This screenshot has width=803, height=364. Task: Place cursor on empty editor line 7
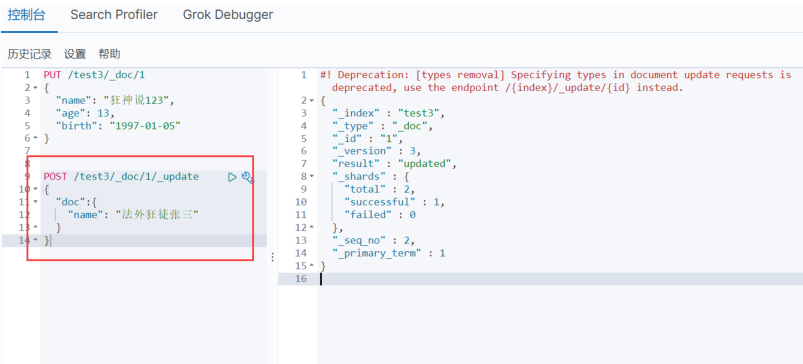pos(154,152)
